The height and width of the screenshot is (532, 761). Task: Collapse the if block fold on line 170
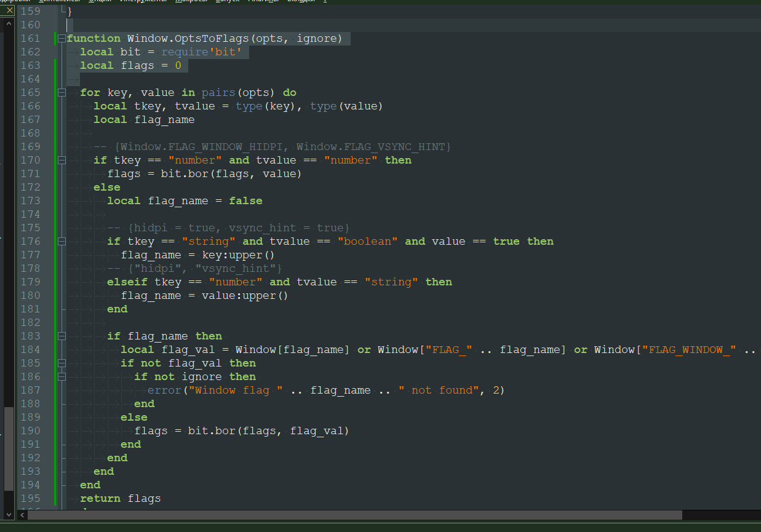[62, 160]
